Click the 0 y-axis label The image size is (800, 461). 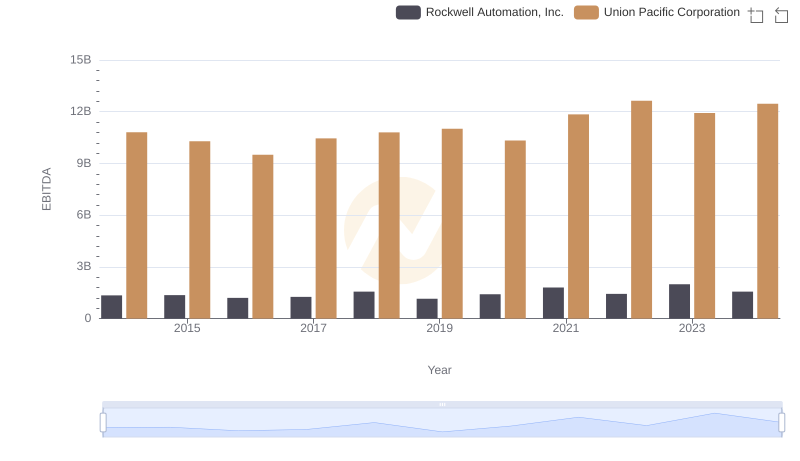pyautogui.click(x=88, y=318)
